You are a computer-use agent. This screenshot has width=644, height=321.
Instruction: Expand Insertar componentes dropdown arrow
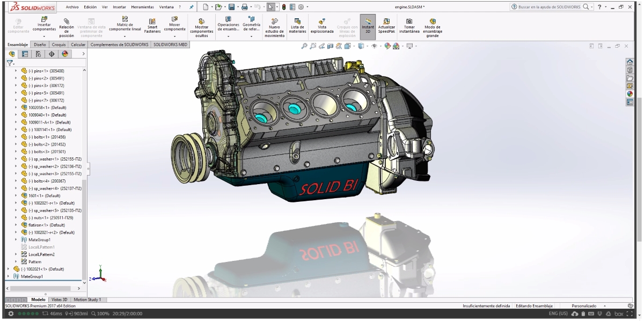pos(44,37)
